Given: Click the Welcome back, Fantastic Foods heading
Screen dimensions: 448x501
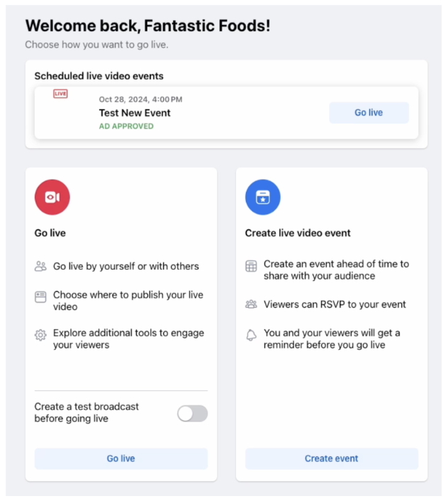Looking at the screenshot, I should (147, 26).
